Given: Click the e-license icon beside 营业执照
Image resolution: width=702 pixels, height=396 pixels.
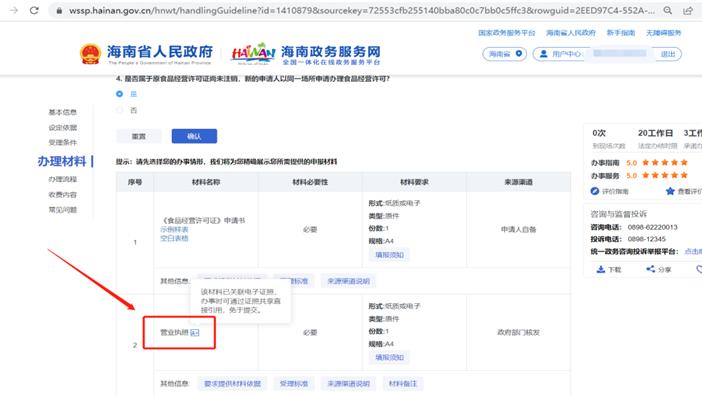Looking at the screenshot, I should click(195, 332).
